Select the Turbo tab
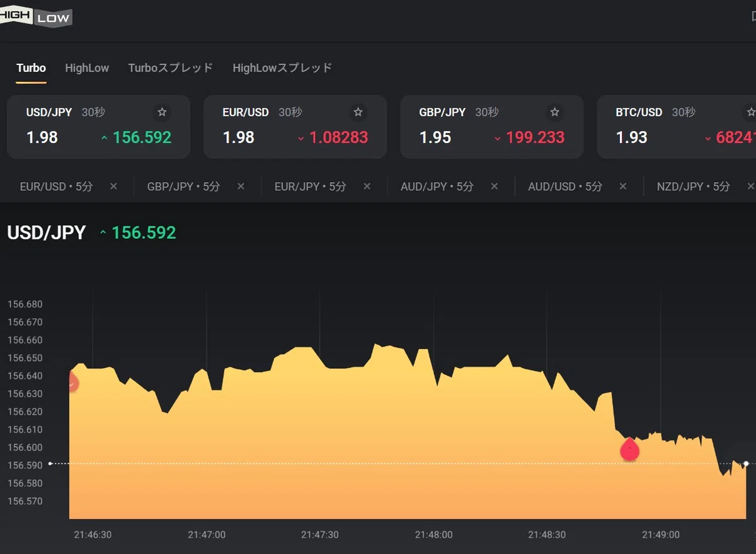The height and width of the screenshot is (554, 756). tap(31, 68)
